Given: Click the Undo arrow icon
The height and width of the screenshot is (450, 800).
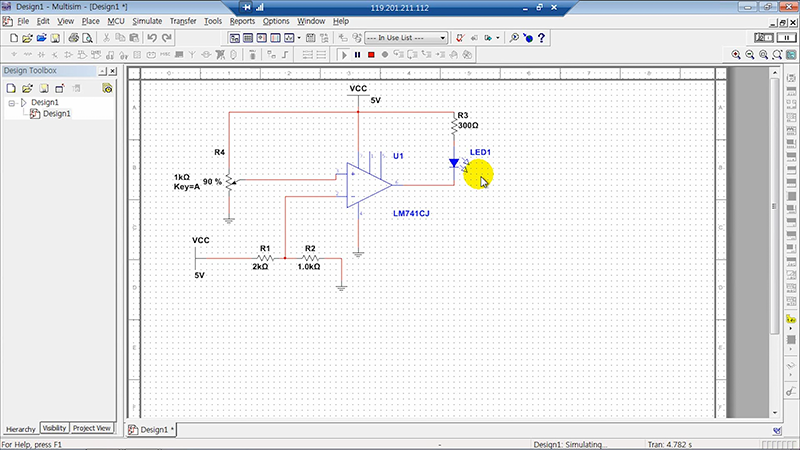Looking at the screenshot, I should (152, 38).
